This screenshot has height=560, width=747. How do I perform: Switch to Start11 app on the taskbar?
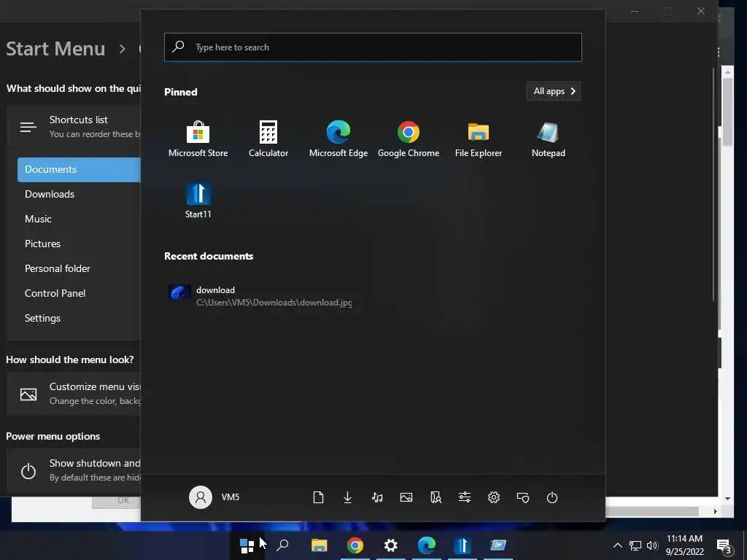462,545
